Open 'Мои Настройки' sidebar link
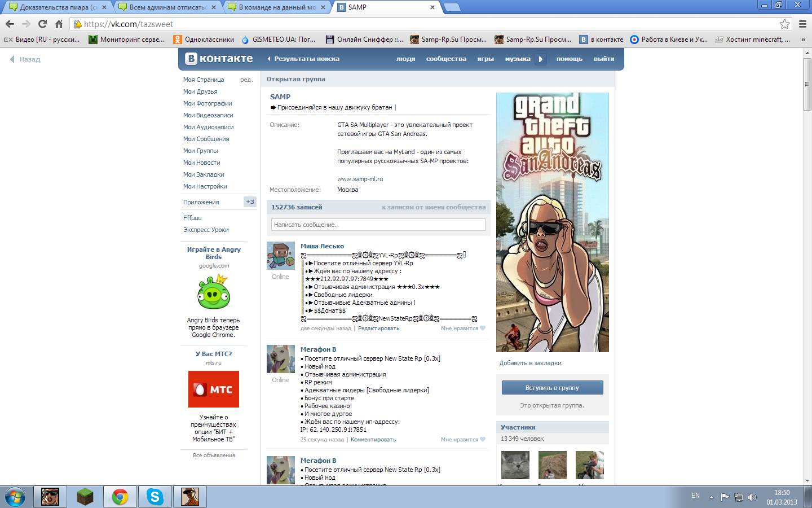Screen dimensions: 812x508 click(205, 186)
